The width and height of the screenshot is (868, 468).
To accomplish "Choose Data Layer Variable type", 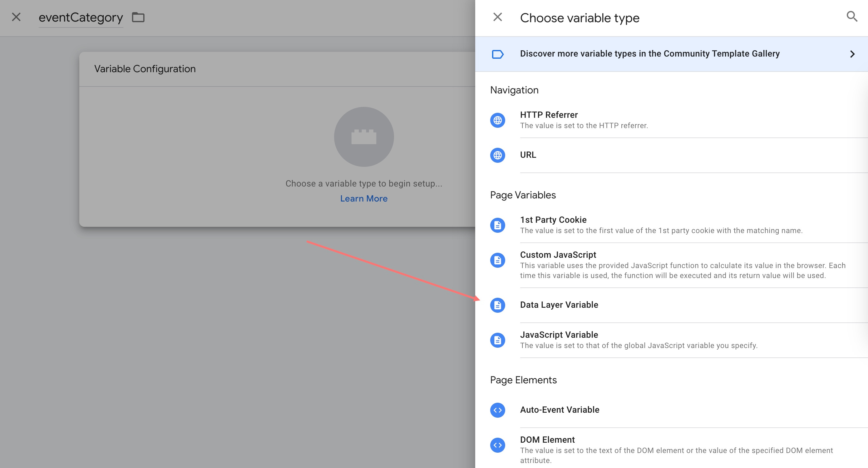I will [671, 305].
